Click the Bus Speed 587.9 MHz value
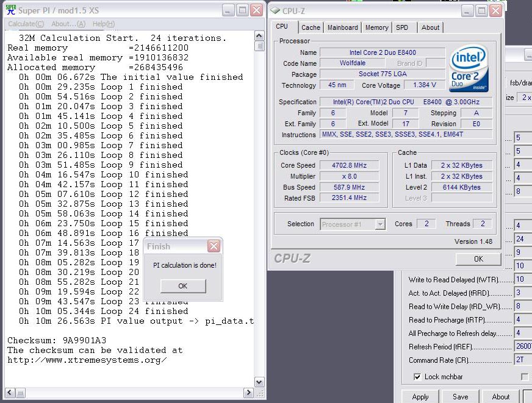Screen dimensions: 532x403 pyautogui.click(x=349, y=187)
